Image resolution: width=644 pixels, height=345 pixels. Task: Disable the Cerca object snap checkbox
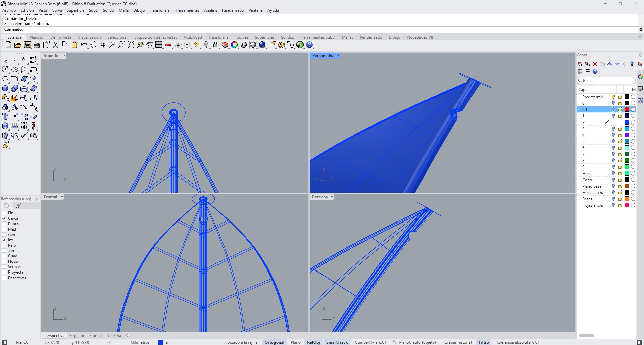coord(4,218)
